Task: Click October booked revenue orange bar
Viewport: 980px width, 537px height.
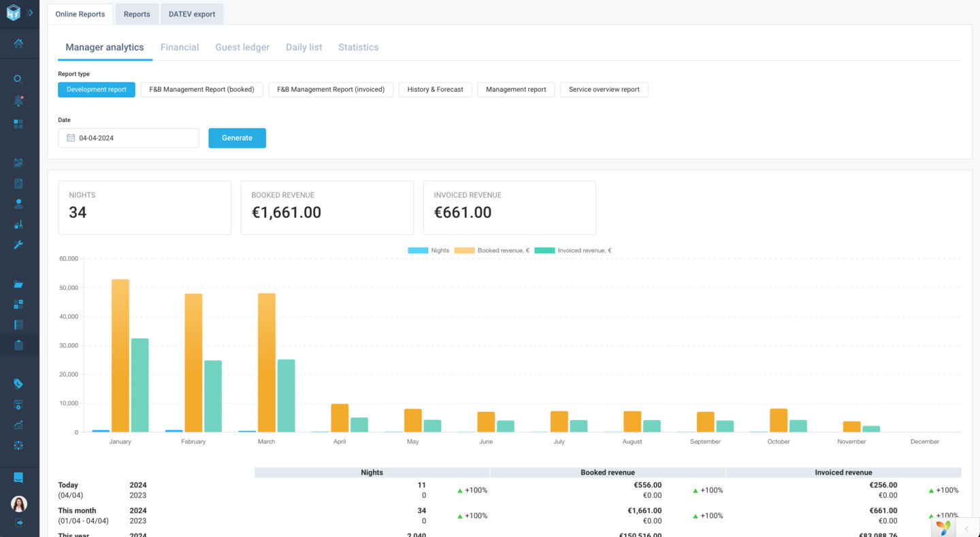Action: coord(779,421)
